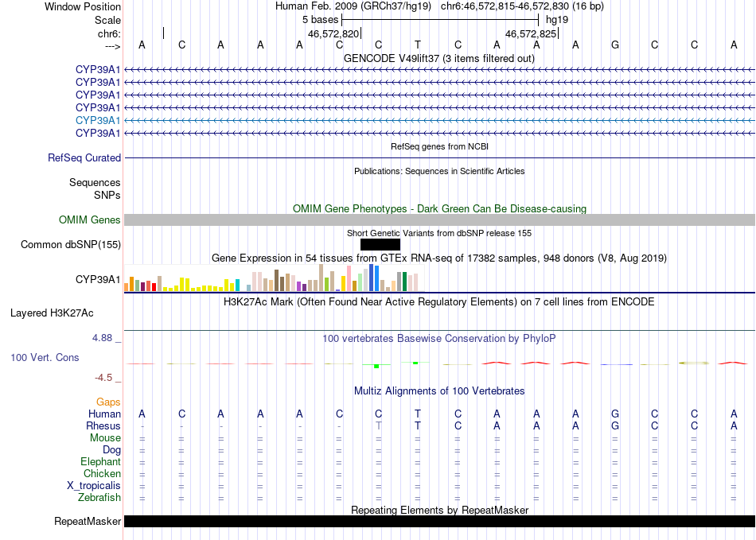Click the 5 bases scale text
Image resolution: width=756 pixels, height=540 pixels.
[x=320, y=20]
